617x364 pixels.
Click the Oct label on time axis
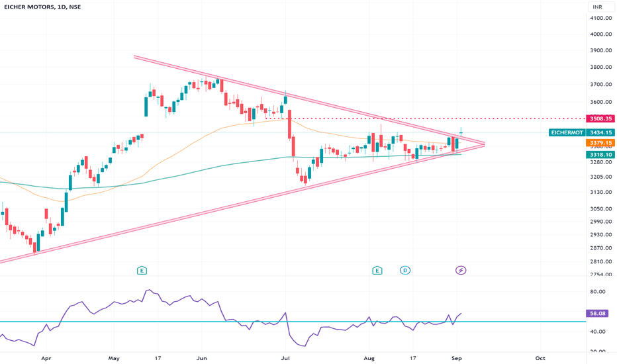[x=540, y=358]
